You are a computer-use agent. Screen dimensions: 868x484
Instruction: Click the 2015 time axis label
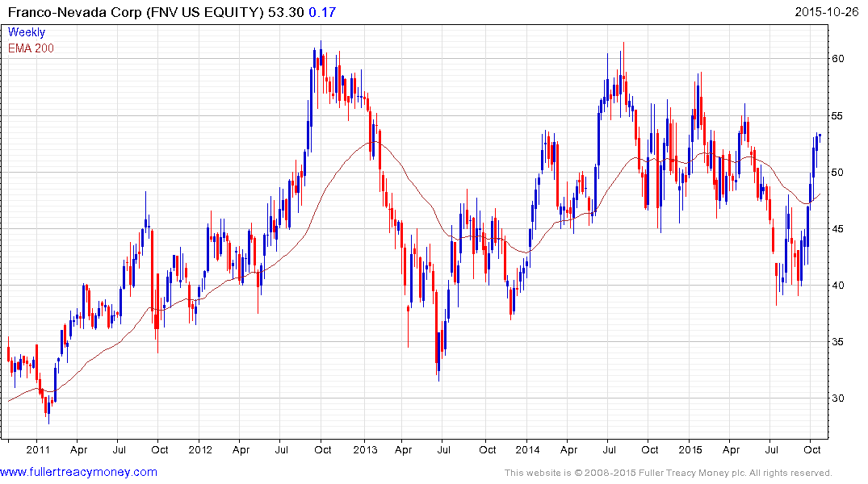690,449
